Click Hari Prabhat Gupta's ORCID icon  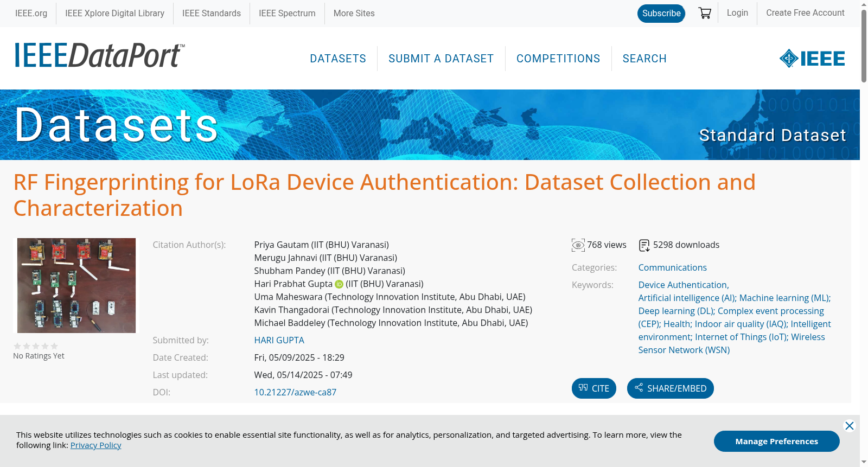[339, 284]
